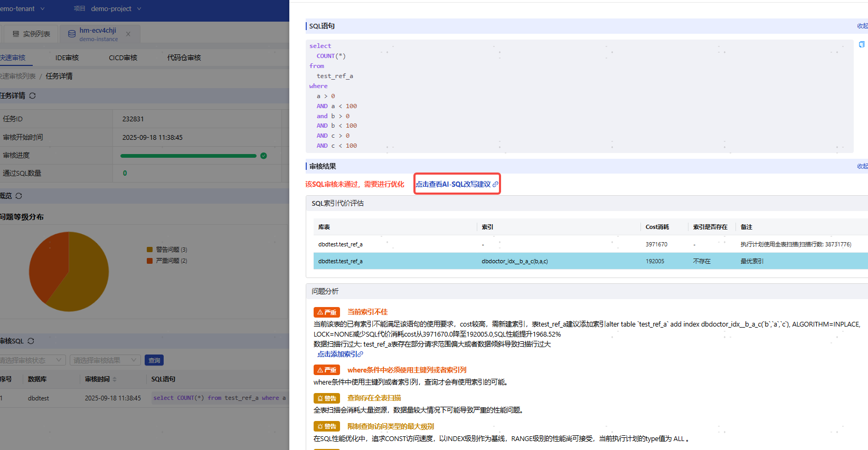Open the 点击查看AI-SQL改写建议 link
Screen dimensions: 868x450
457,184
